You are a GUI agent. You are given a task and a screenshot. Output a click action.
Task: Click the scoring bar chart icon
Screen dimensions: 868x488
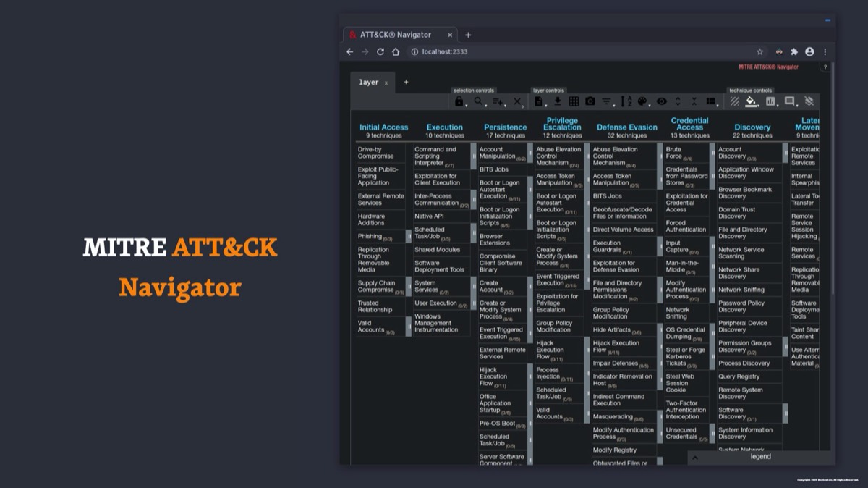click(770, 102)
